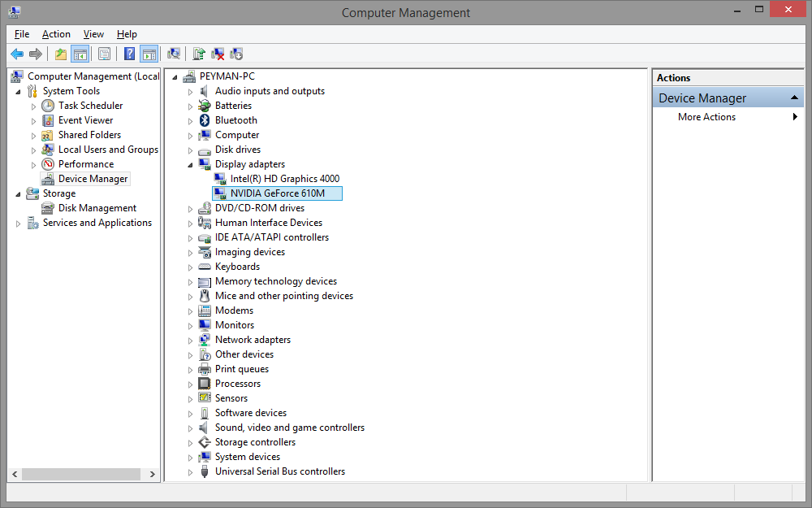Image resolution: width=812 pixels, height=508 pixels.
Task: Open the View menu
Action: coord(93,34)
